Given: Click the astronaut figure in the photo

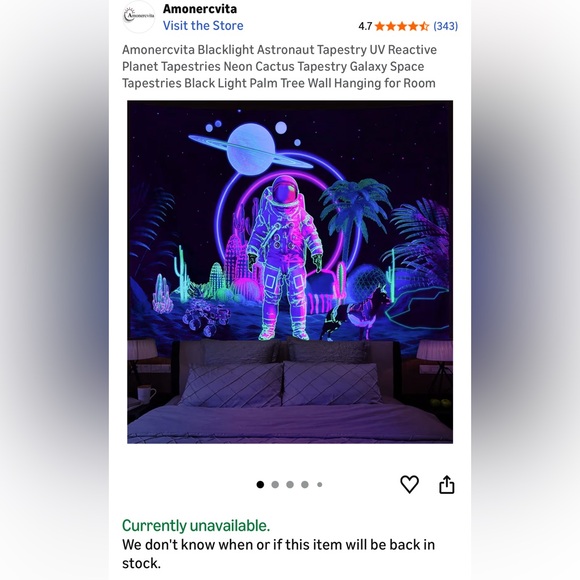Looking at the screenshot, I should point(284,258).
